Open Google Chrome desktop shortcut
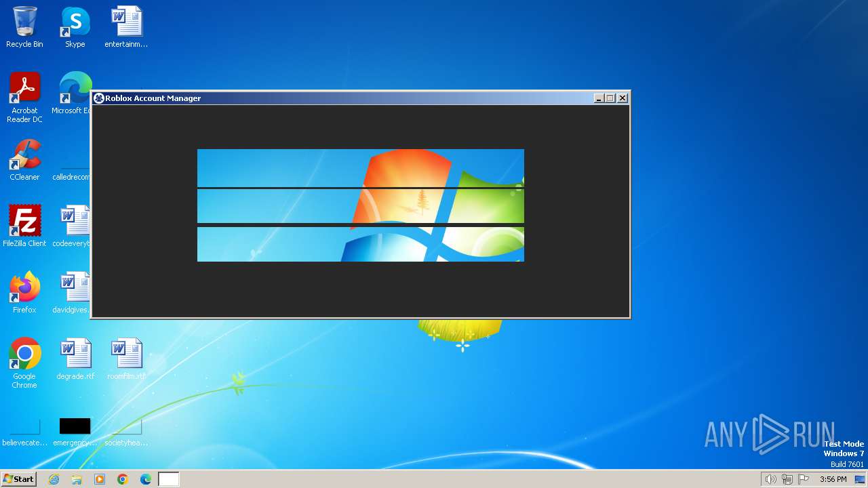 click(x=24, y=363)
